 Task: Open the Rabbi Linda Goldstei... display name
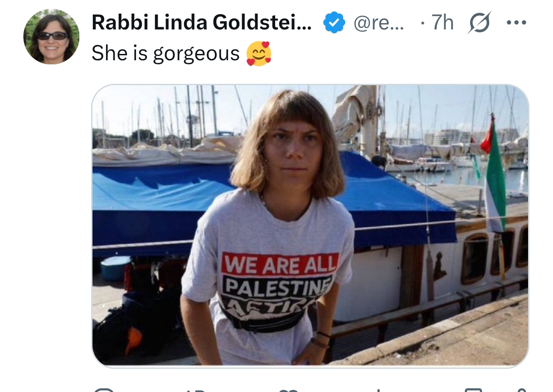(202, 23)
